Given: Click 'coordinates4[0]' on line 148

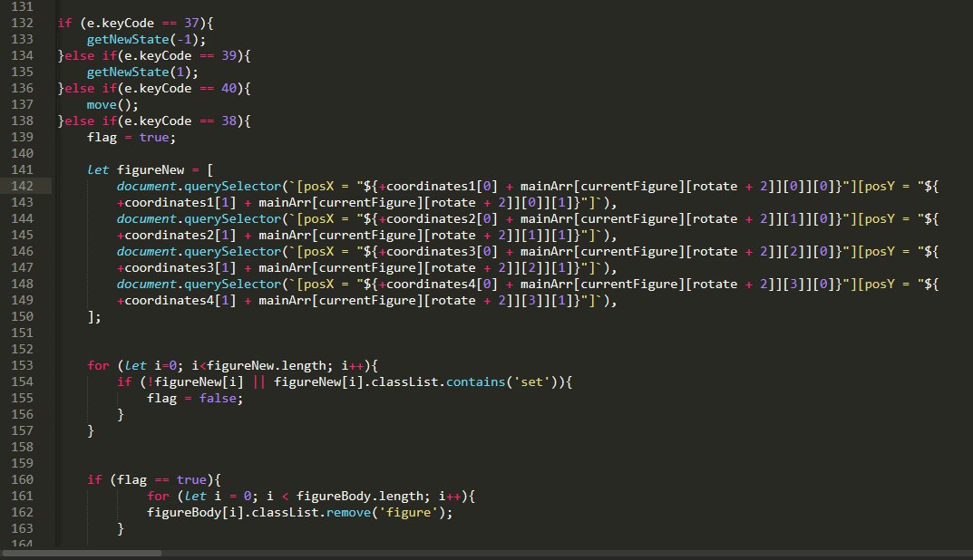Looking at the screenshot, I should pos(442,284).
